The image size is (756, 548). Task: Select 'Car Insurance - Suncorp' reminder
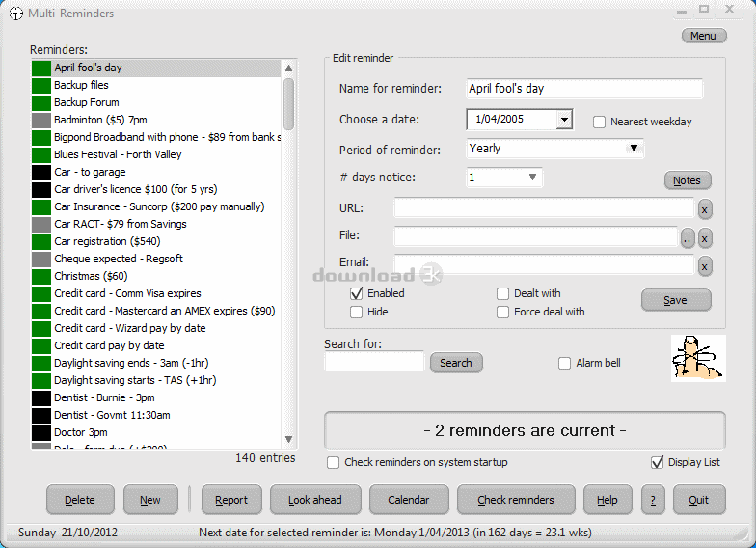pos(156,206)
